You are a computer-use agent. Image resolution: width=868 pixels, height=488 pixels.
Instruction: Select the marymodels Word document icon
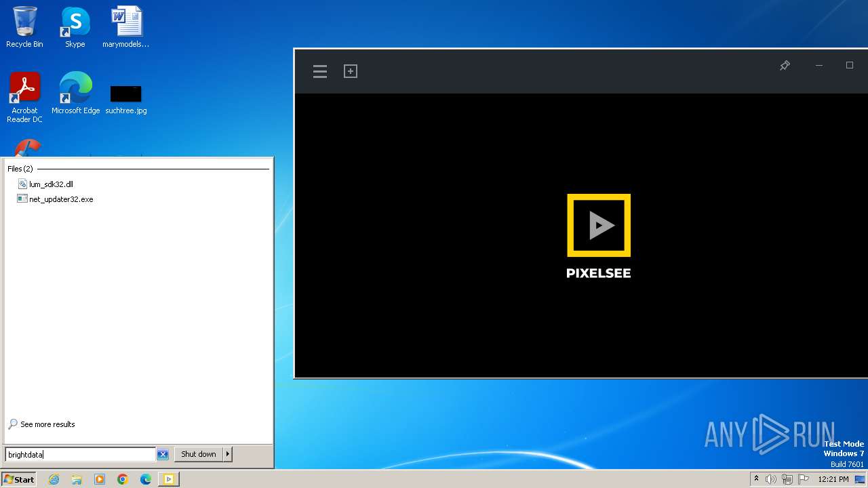pyautogui.click(x=126, y=28)
